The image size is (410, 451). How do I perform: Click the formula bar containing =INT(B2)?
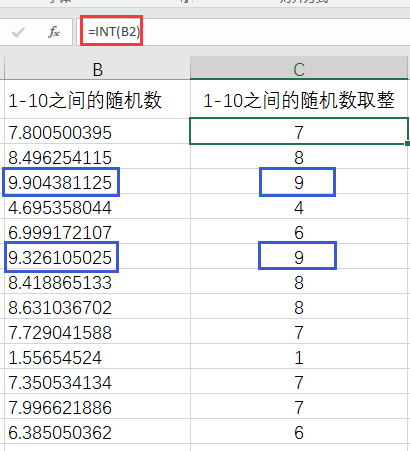(243, 32)
